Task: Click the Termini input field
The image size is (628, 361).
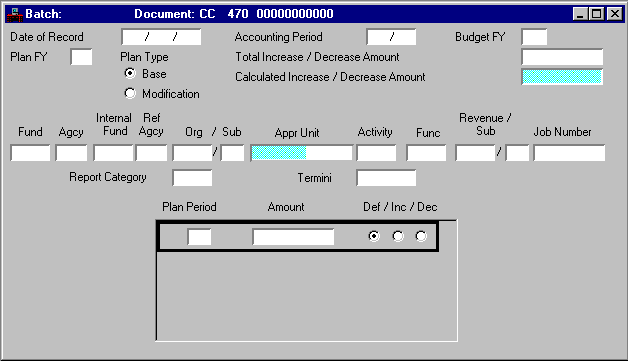Action: click(x=386, y=178)
